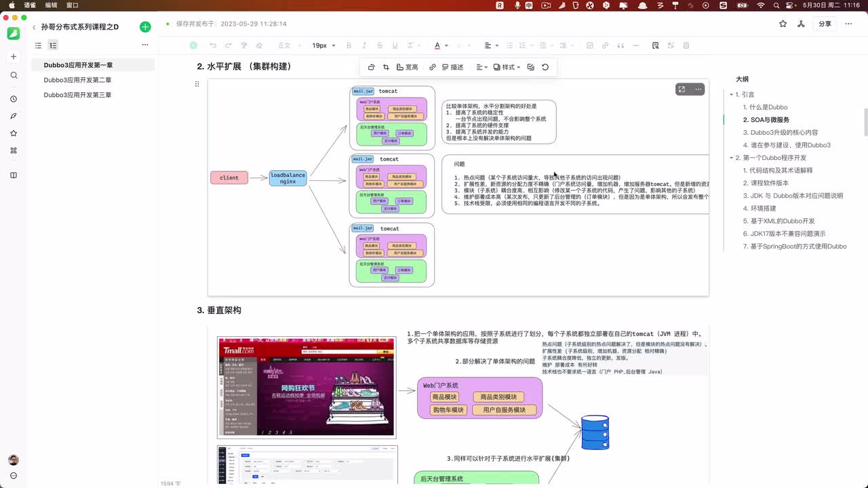Open the text alignment dropdown in editor toolbar
Screen dimensions: 868x488
click(491, 45)
